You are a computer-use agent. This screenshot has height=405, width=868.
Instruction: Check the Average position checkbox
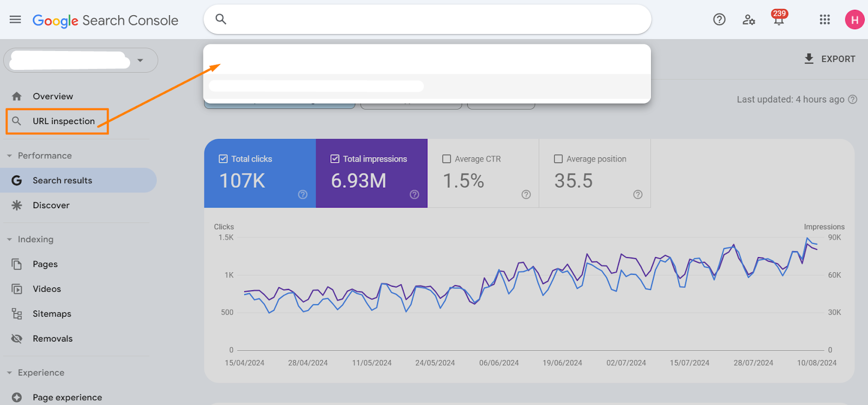(558, 159)
